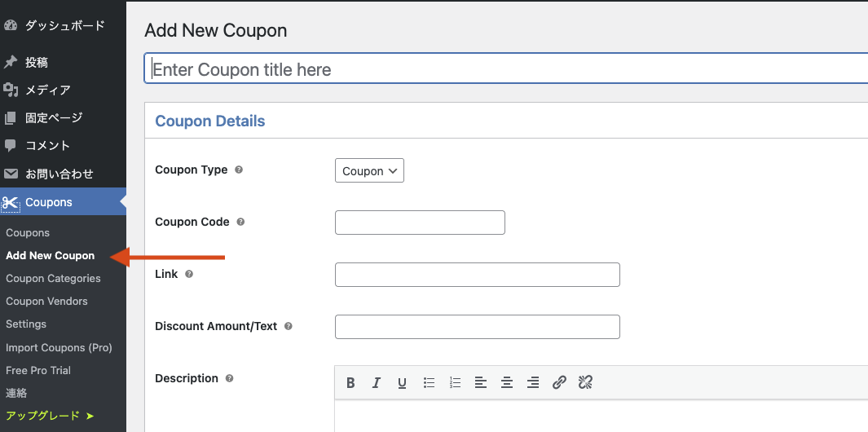Show help tooltip for Coupon Type
Viewport: 868px width, 432px height.
tap(239, 170)
